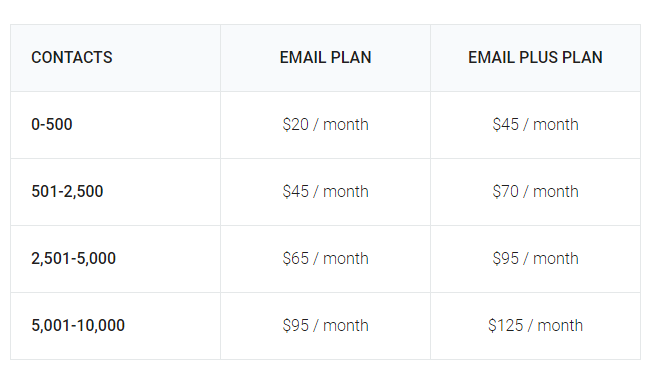Click the EMAIL PLAN column header

click(x=325, y=57)
